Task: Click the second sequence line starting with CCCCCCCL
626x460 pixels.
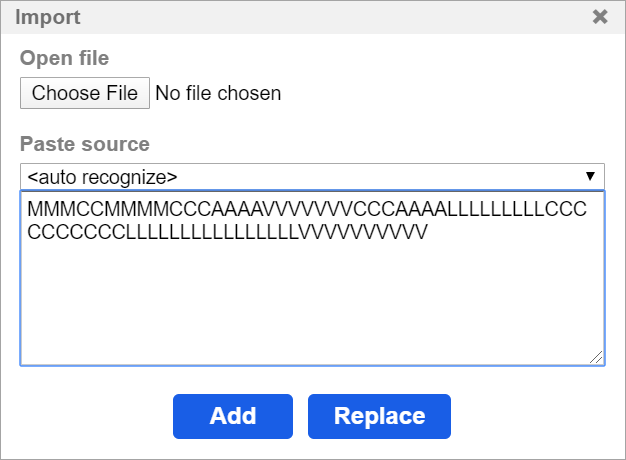Action: pos(228,233)
